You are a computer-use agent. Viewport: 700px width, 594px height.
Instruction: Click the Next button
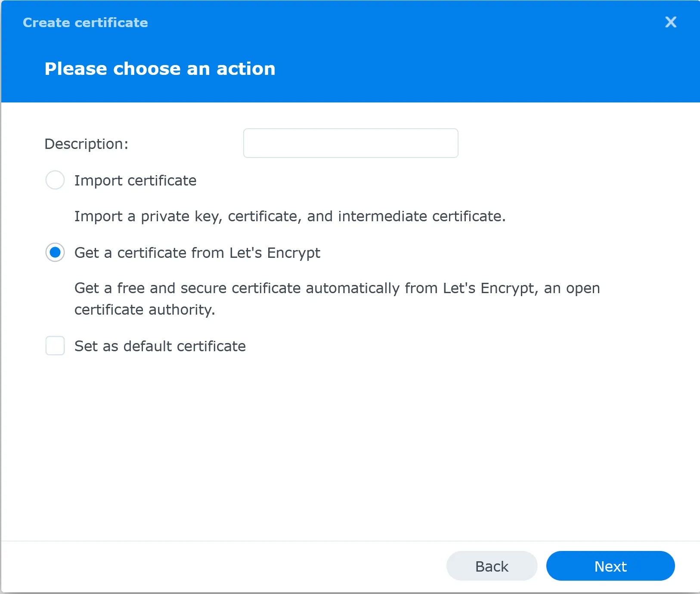610,566
